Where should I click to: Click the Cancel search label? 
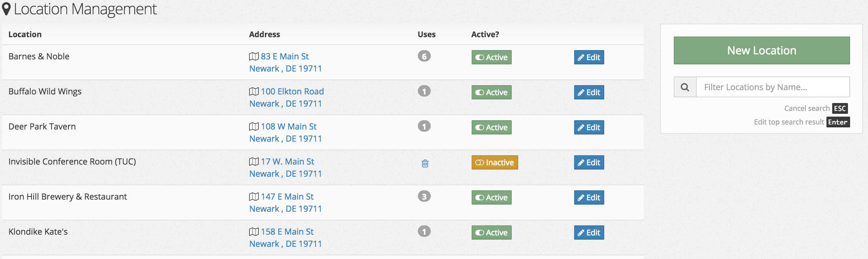807,108
